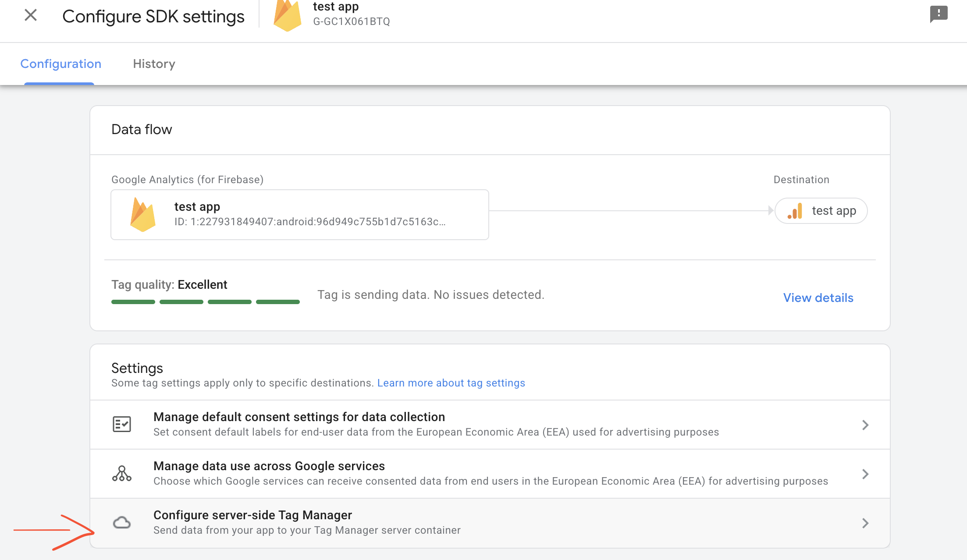This screenshot has height=560, width=967.
Task: Click the consent checklist icon for data collection settings
Action: (122, 424)
